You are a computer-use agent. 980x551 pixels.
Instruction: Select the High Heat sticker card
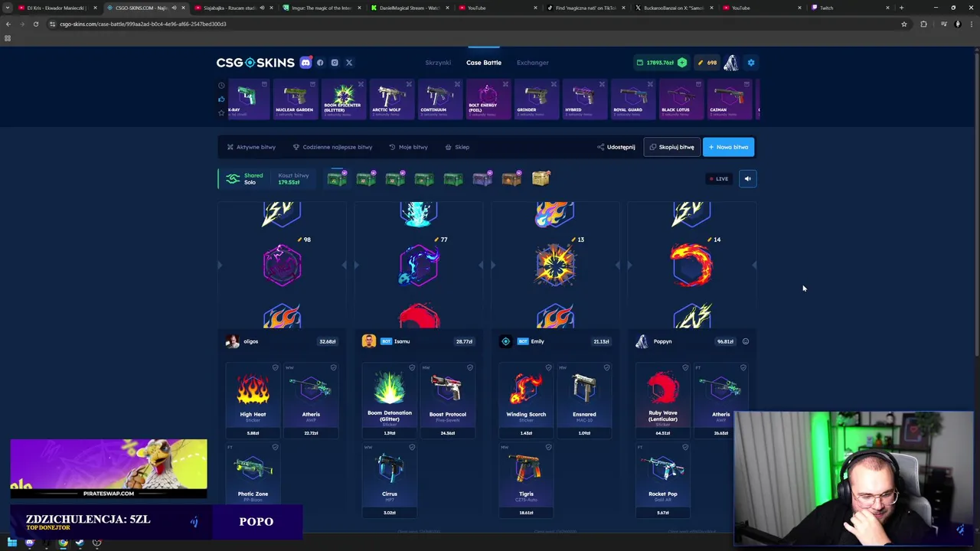click(253, 399)
